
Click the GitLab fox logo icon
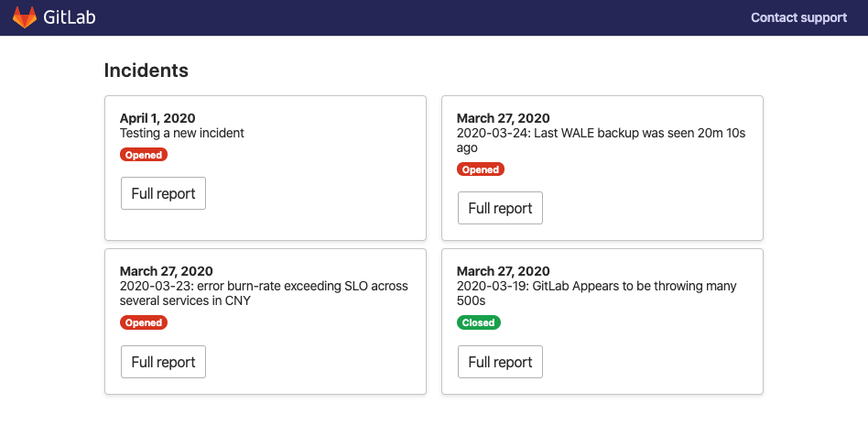click(x=25, y=16)
